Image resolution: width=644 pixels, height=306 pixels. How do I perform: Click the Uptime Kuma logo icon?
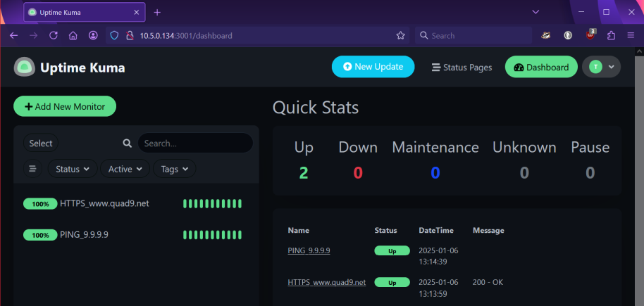point(24,67)
